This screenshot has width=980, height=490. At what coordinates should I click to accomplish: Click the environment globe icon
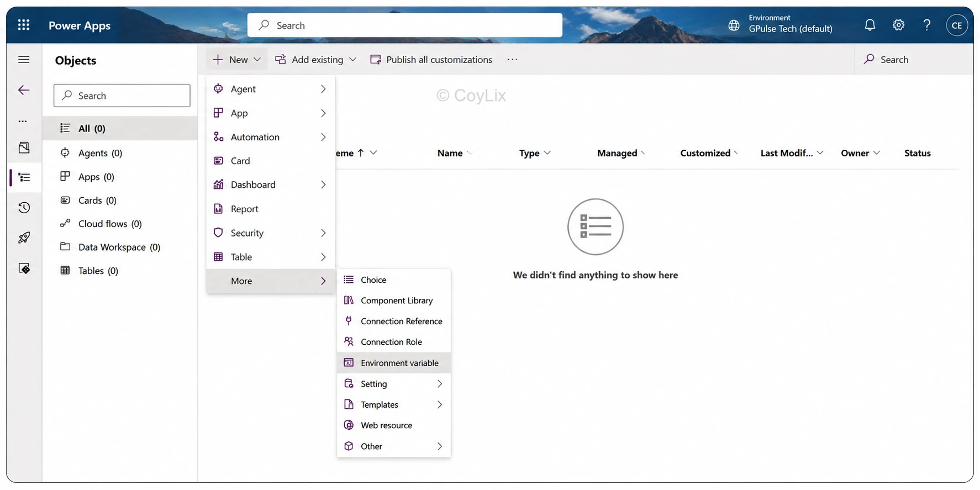pos(734,25)
